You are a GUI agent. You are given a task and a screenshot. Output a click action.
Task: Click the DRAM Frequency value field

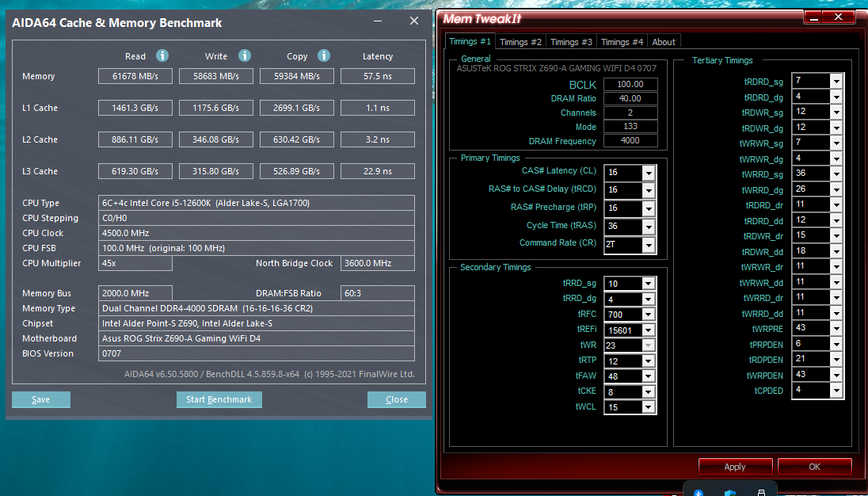click(630, 140)
